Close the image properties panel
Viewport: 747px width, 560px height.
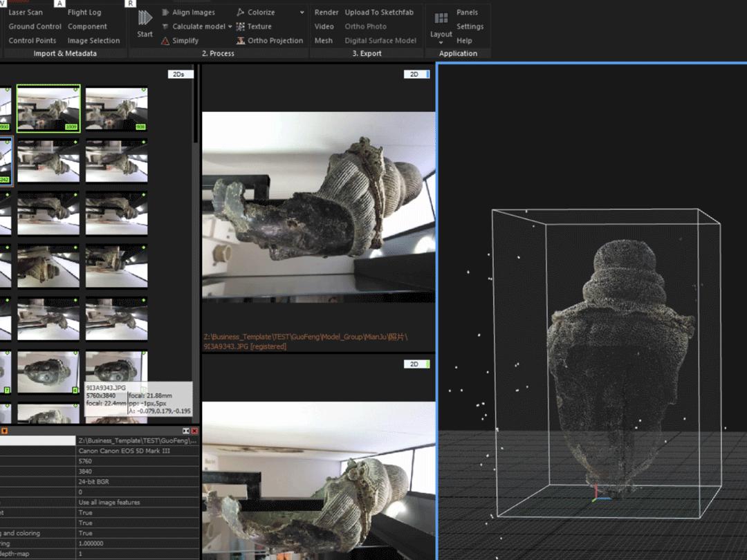pyautogui.click(x=194, y=431)
